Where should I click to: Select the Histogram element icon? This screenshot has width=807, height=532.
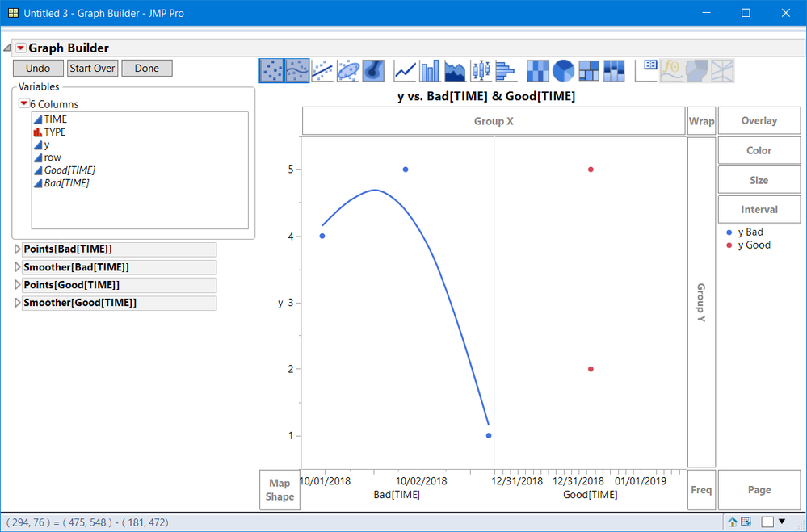[506, 70]
